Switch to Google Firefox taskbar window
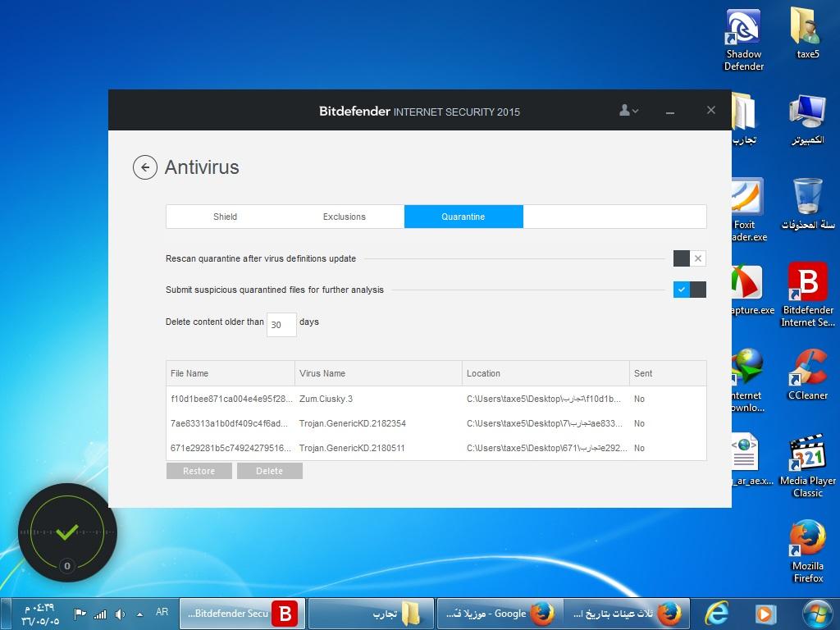 (x=500, y=614)
